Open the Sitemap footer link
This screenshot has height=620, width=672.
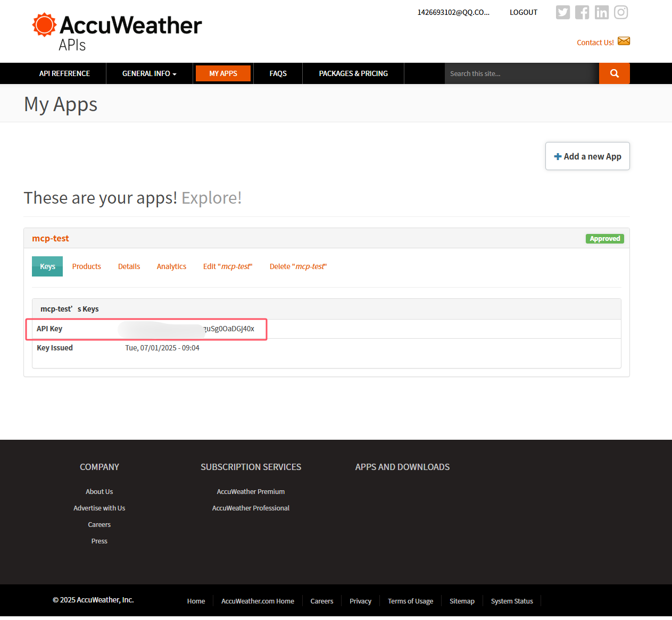coord(462,601)
